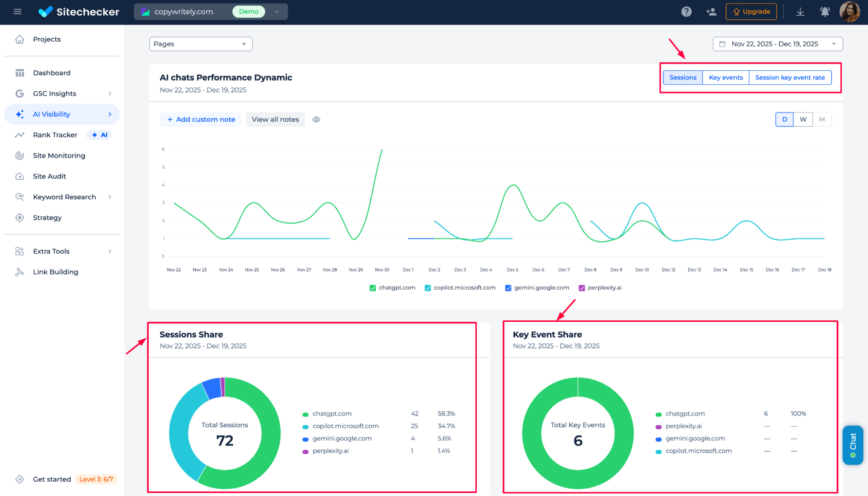Open the help question mark icon

click(x=686, y=12)
